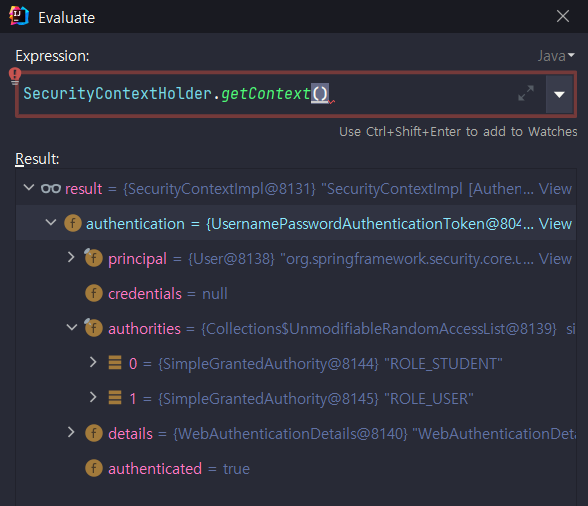Screen dimensions: 588x506
Task: Click the IntelliJ IDEA logo icon
Action: [x=18, y=17]
